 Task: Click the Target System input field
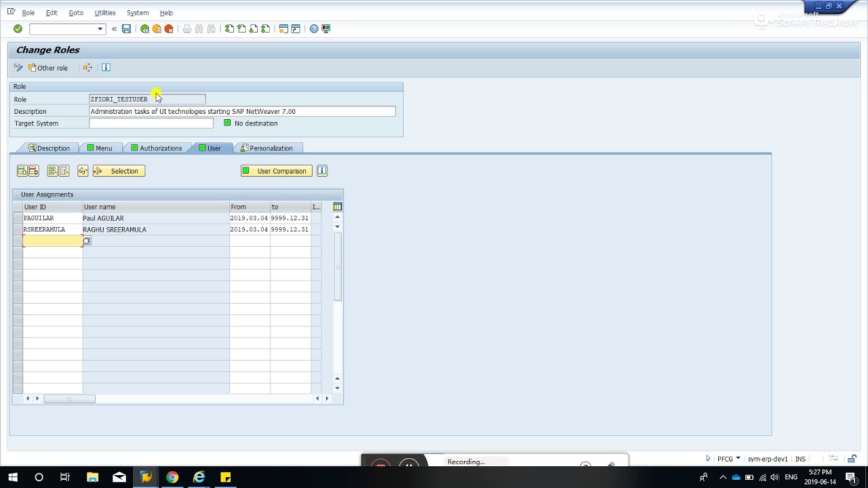151,123
